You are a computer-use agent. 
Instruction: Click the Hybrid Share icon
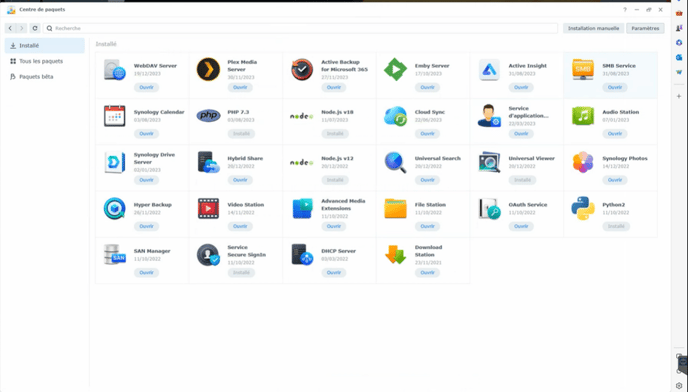[x=208, y=162]
